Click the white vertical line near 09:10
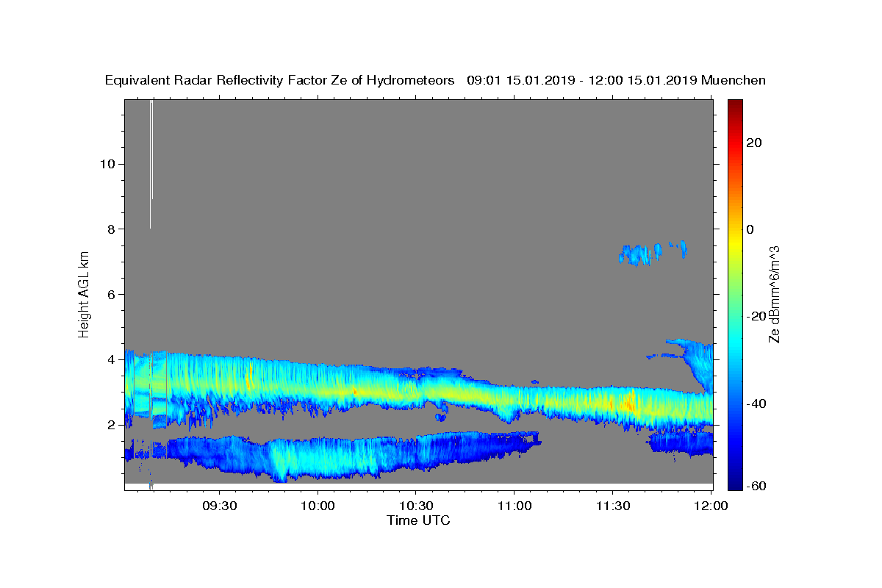Screen dimensions: 882x588 point(151,163)
